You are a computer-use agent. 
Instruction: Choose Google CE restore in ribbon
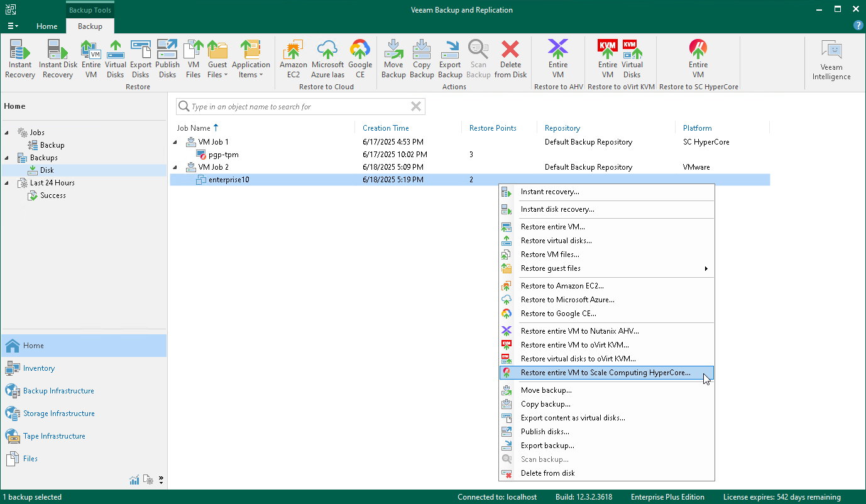pyautogui.click(x=360, y=59)
